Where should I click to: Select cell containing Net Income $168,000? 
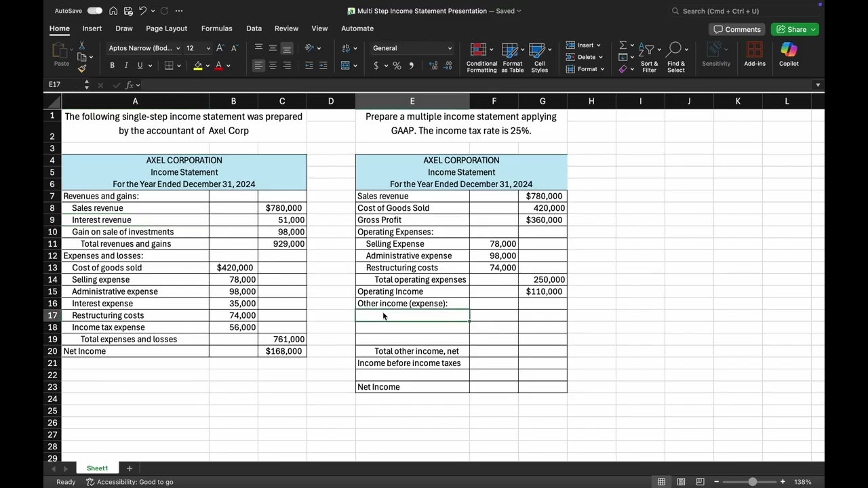(282, 351)
